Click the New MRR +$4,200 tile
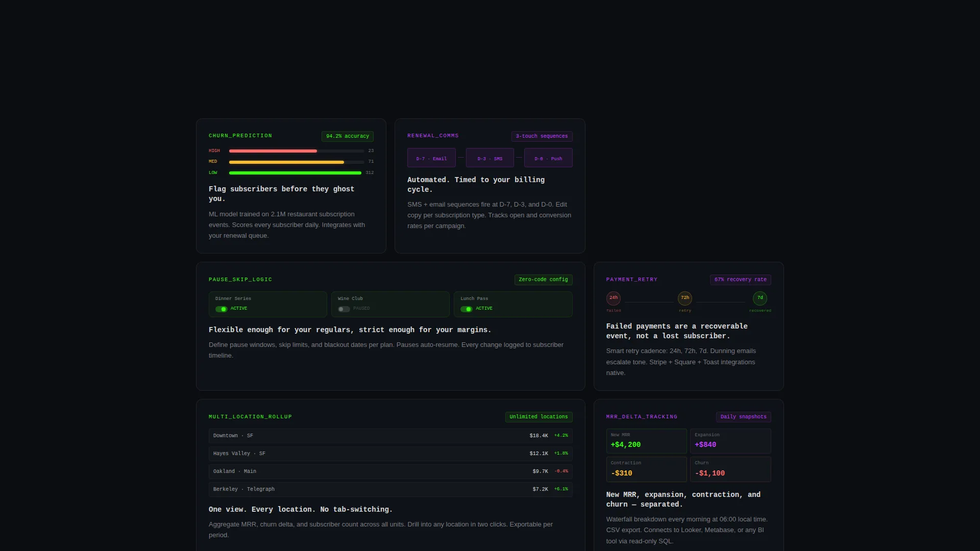Screen dimensions: 980x551 [x=646, y=441]
